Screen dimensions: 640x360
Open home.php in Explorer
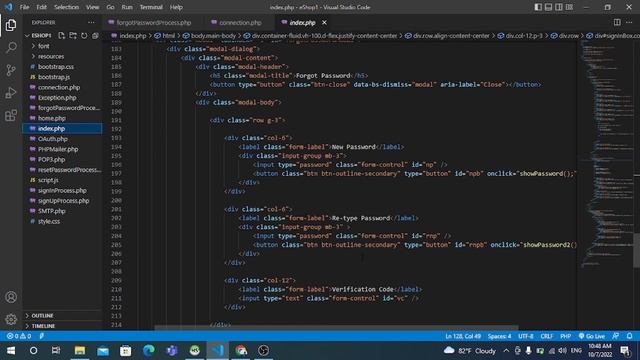pyautogui.click(x=52, y=118)
